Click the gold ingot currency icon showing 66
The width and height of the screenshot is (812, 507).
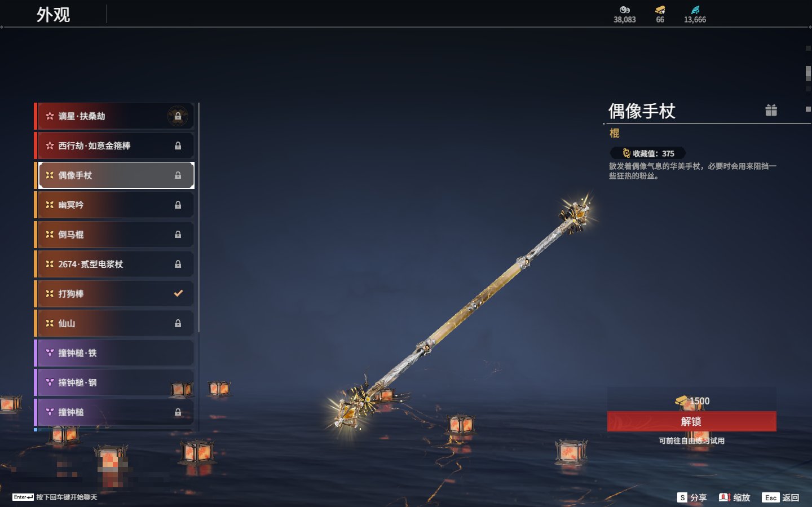660,10
